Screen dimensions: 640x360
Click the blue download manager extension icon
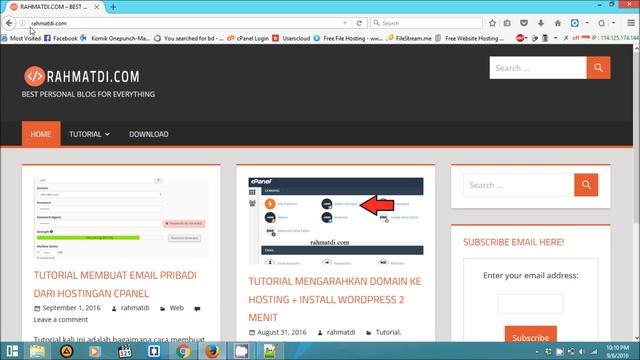click(575, 23)
